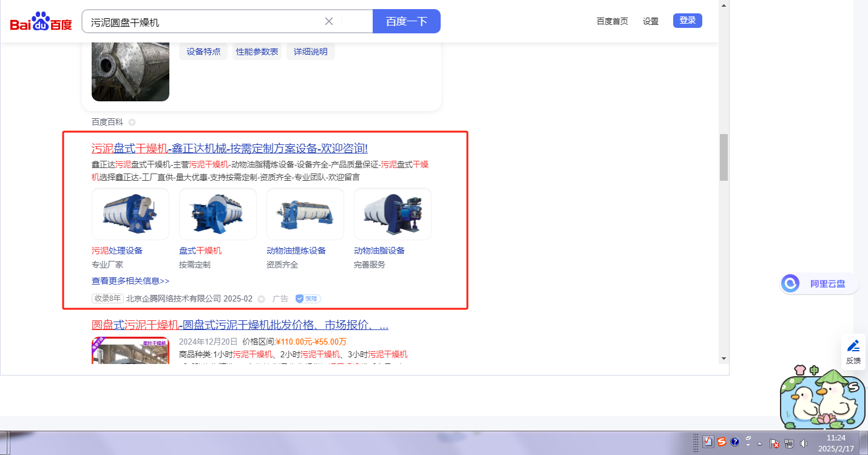Viewport: 868px width, 455px height.
Task: Click the 资质齐全 caption
Action: click(x=282, y=265)
